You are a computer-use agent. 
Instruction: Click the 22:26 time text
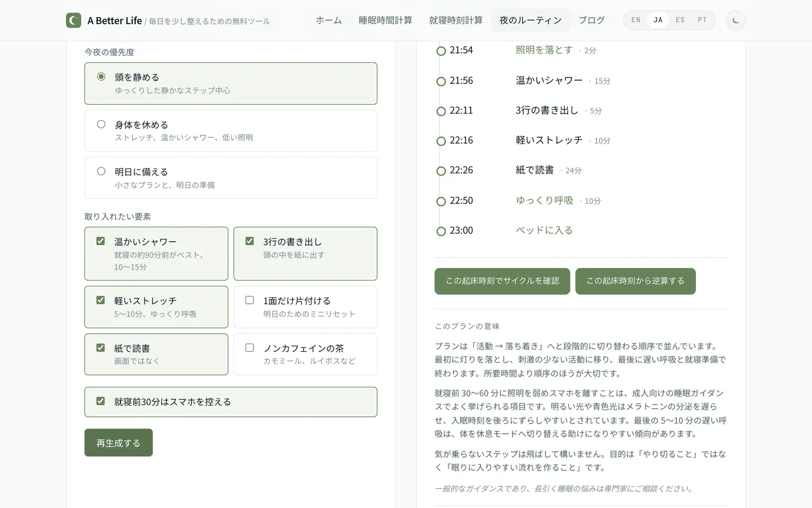pyautogui.click(x=461, y=170)
